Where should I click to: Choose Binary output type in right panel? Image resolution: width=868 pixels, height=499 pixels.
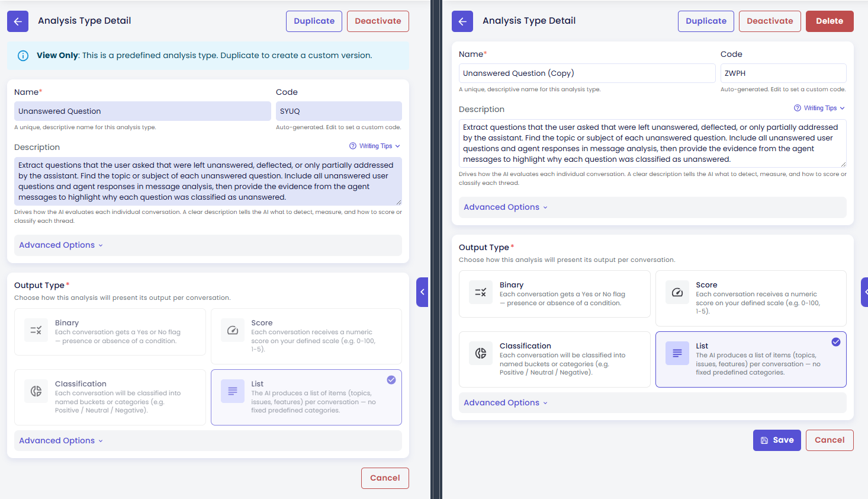coord(555,294)
